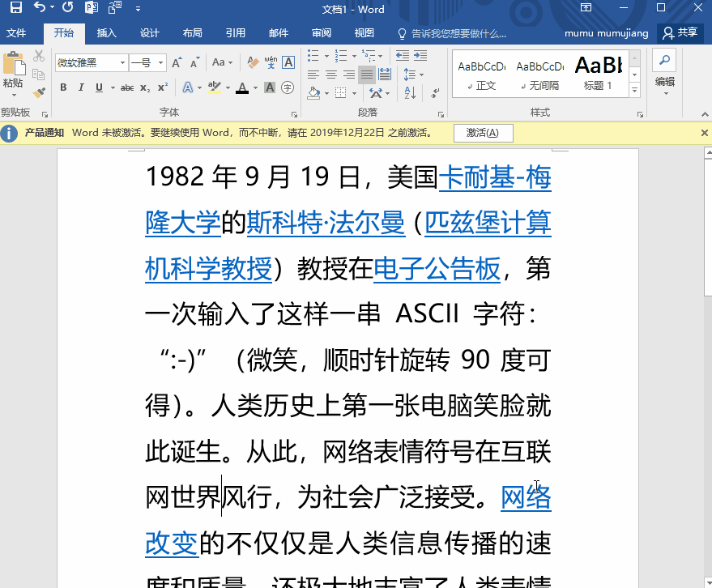Align text to the right

pyautogui.click(x=349, y=75)
